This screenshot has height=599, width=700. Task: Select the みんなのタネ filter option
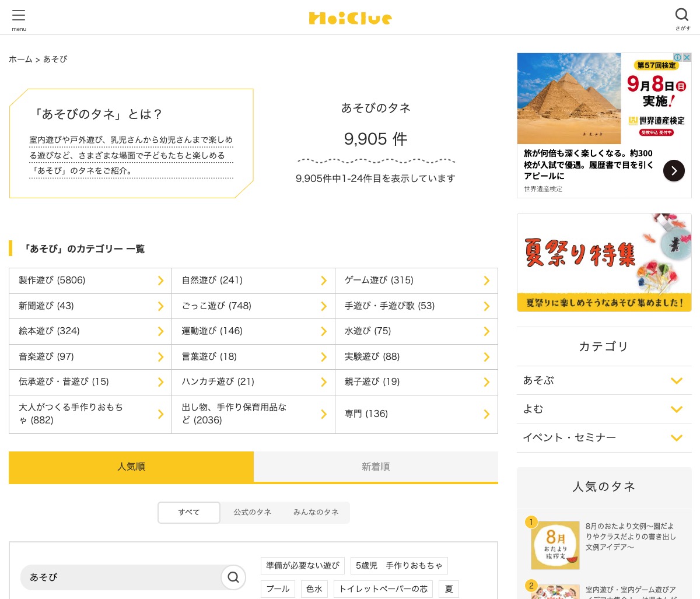316,512
